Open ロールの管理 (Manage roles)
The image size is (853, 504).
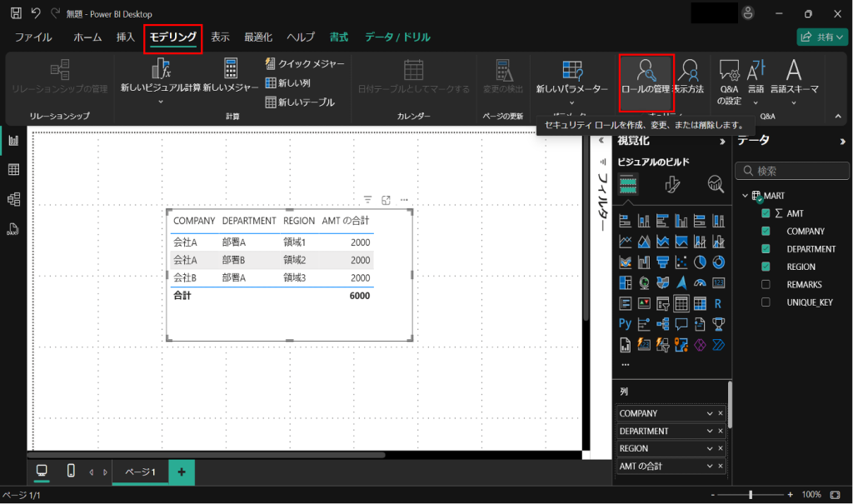point(646,75)
